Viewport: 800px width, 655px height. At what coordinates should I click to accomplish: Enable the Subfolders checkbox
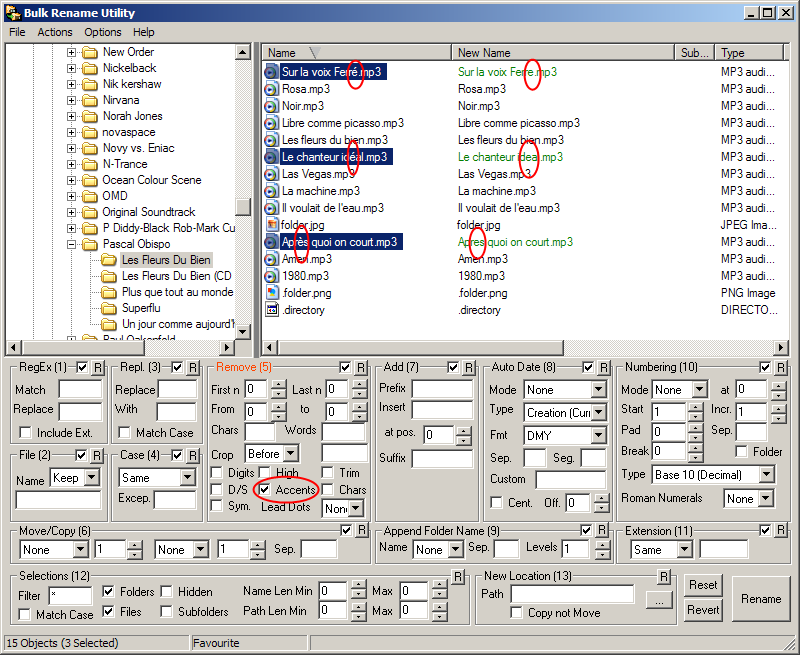[x=166, y=611]
